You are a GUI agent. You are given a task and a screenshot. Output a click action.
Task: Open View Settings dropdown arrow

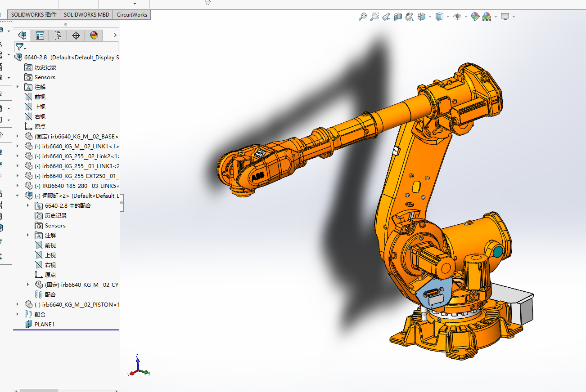(x=514, y=17)
